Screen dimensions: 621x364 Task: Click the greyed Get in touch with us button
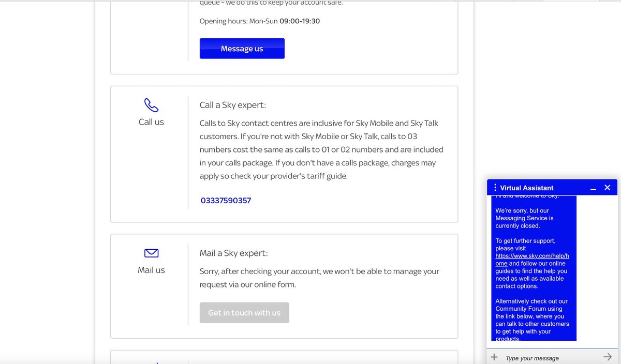[x=244, y=313]
